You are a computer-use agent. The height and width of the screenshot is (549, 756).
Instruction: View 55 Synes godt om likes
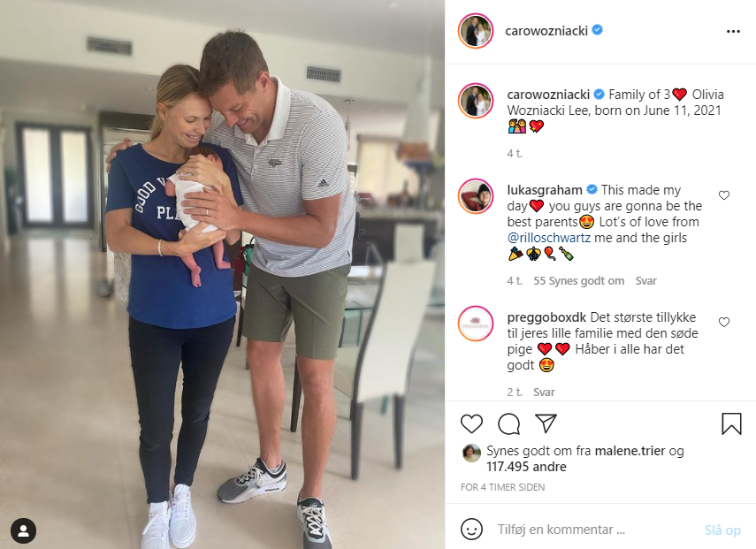[578, 281]
